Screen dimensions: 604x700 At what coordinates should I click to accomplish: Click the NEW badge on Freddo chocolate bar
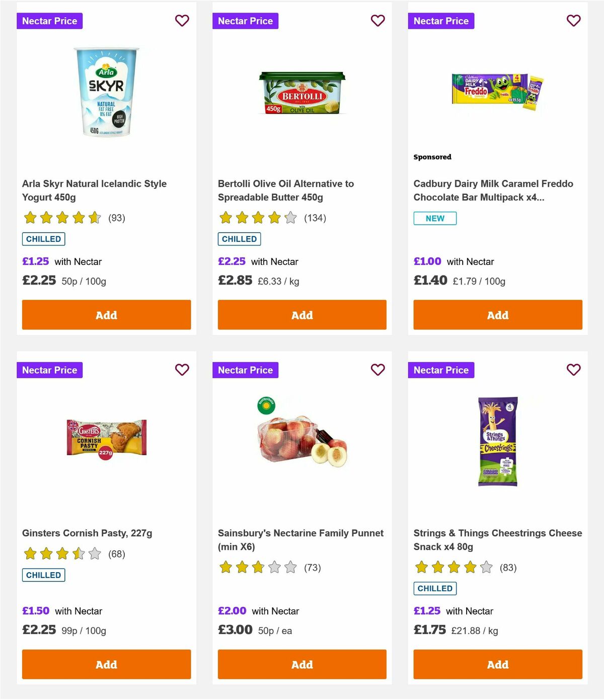click(435, 218)
